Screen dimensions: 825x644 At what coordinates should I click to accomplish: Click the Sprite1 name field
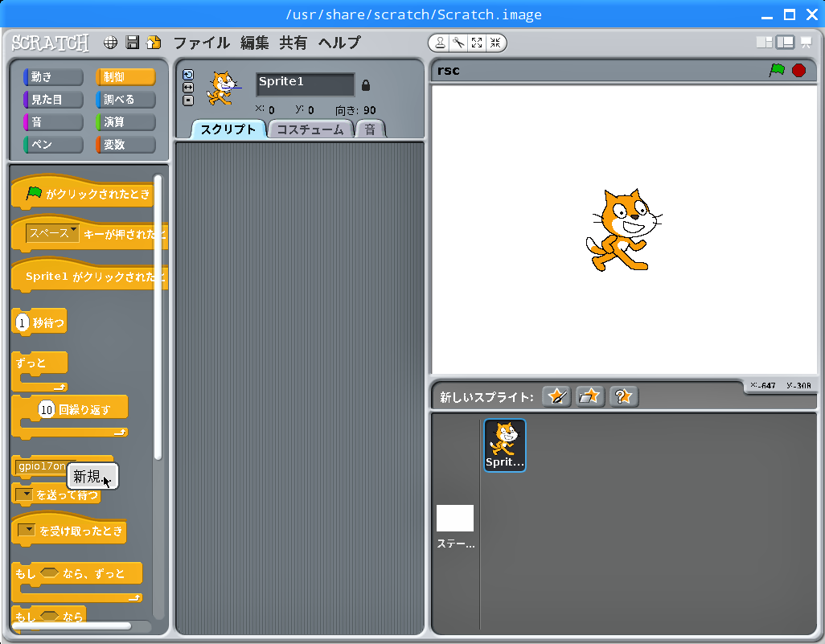[306, 84]
